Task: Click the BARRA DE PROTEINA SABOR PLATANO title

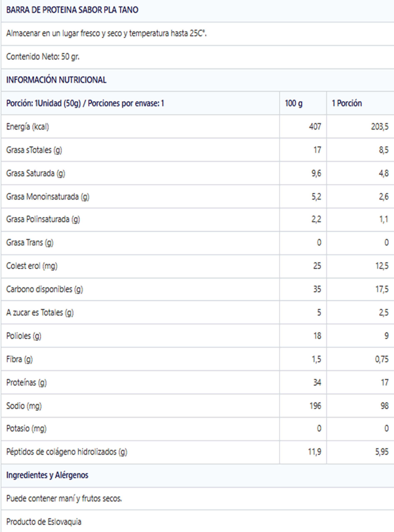Action: pos(72,10)
